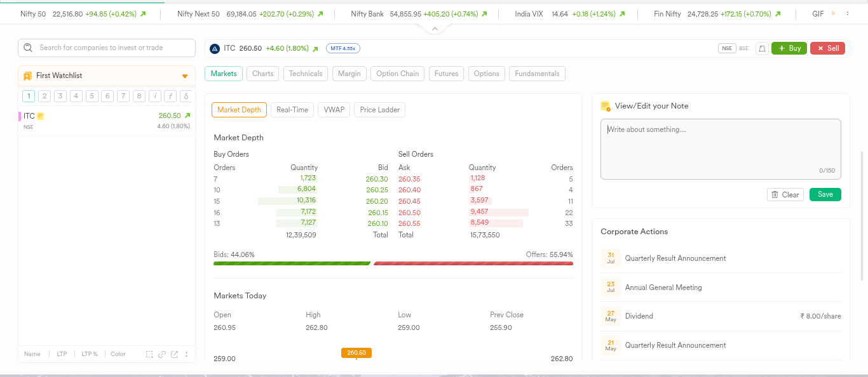Image resolution: width=868 pixels, height=377 pixels.
Task: Select the 'i' watchlist tab
Action: [155, 96]
